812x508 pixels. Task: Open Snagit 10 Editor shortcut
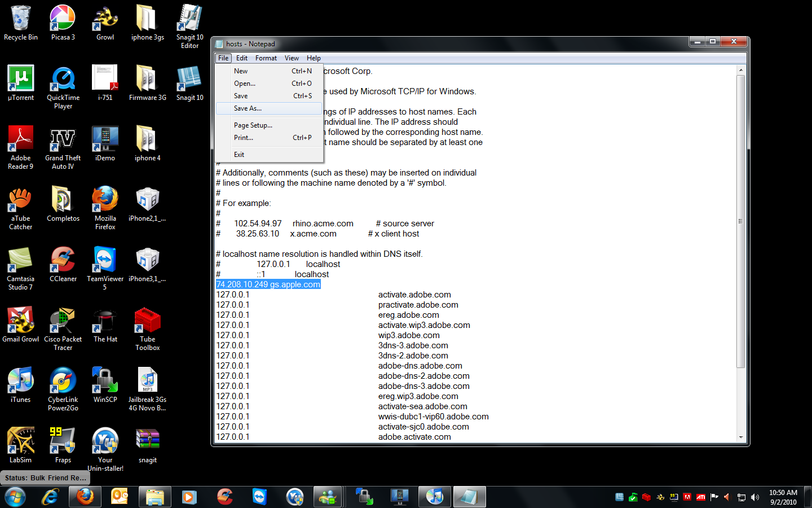pos(190,27)
